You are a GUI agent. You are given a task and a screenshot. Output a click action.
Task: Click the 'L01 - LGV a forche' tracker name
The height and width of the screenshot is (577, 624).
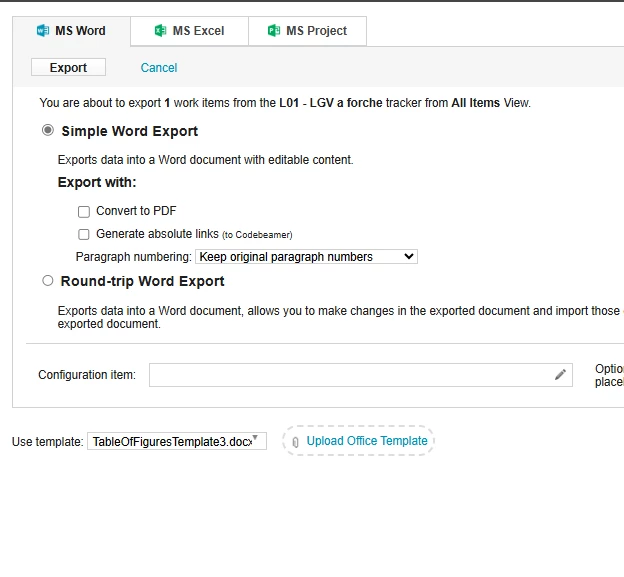pyautogui.click(x=331, y=103)
